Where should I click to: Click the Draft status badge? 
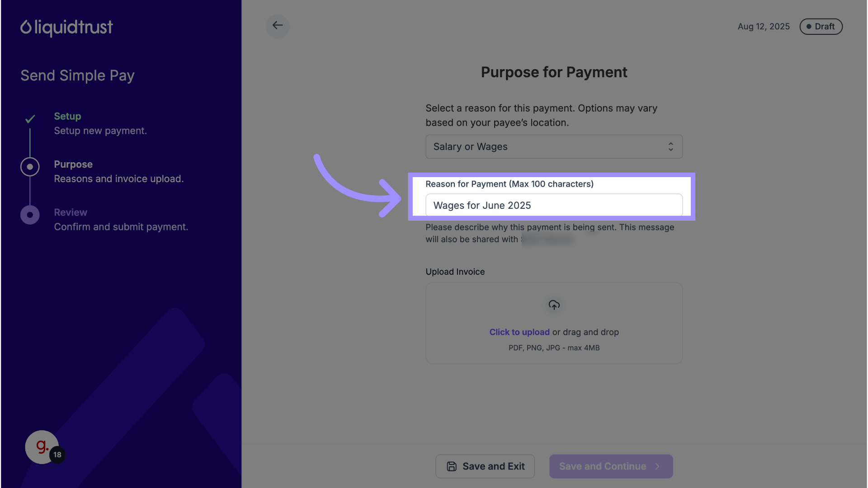[821, 27]
